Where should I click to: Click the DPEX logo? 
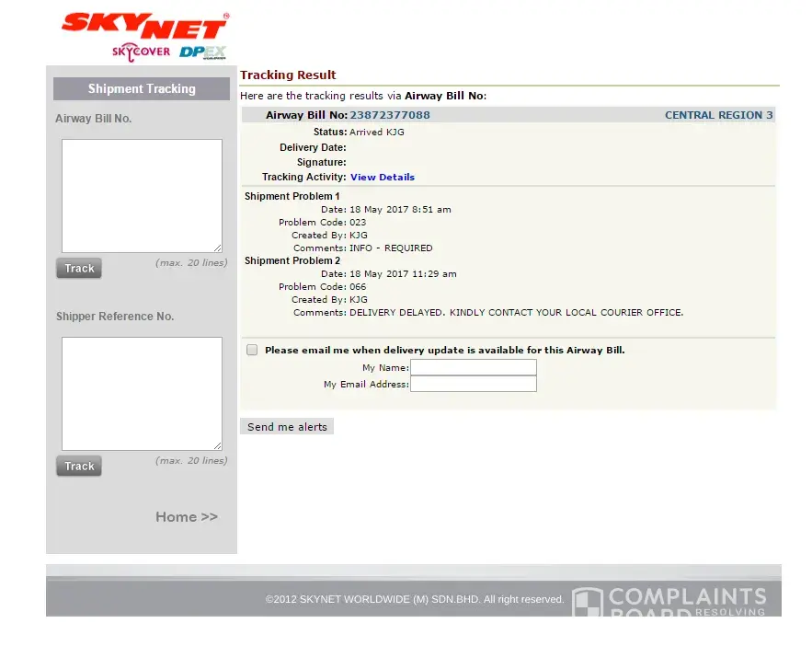click(202, 52)
